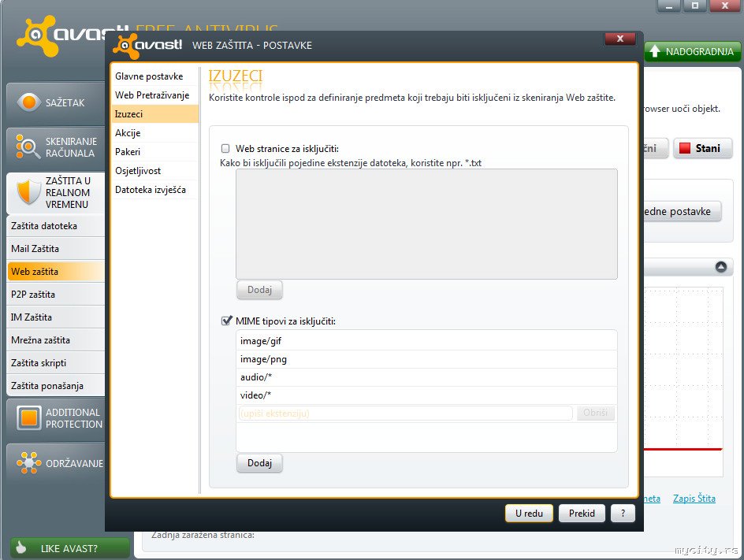This screenshot has width=744, height=560.
Task: Click the orange Sažetak icon
Action: point(28,102)
